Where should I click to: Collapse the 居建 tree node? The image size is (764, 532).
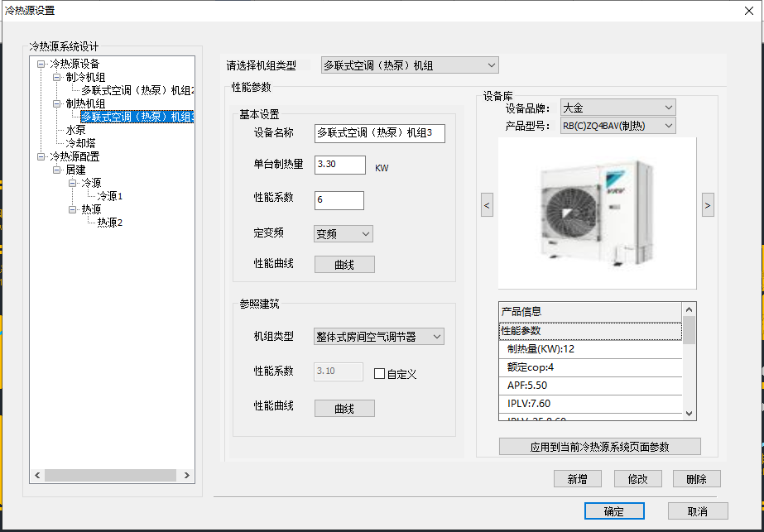tap(57, 170)
